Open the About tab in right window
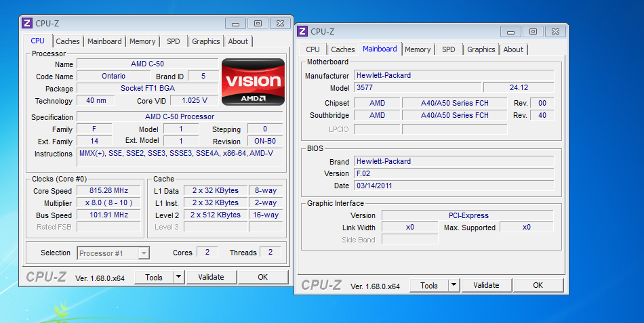This screenshot has width=644, height=323. tap(513, 49)
